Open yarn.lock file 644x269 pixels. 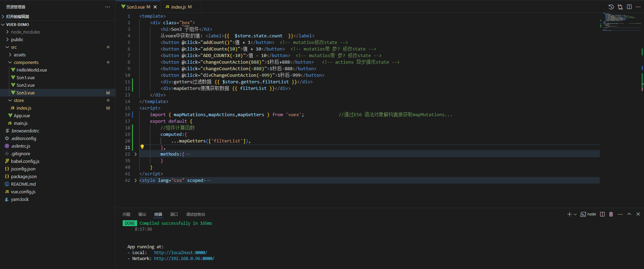(x=58, y=199)
